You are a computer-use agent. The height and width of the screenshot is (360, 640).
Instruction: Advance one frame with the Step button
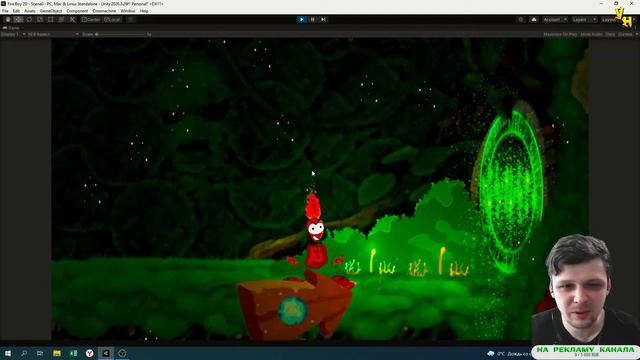323,20
